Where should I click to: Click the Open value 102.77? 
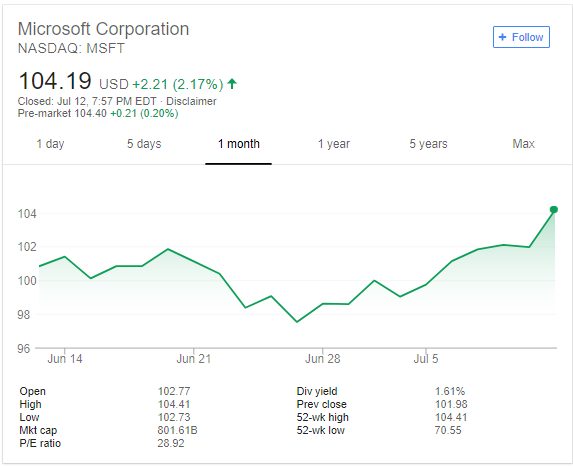click(x=174, y=391)
